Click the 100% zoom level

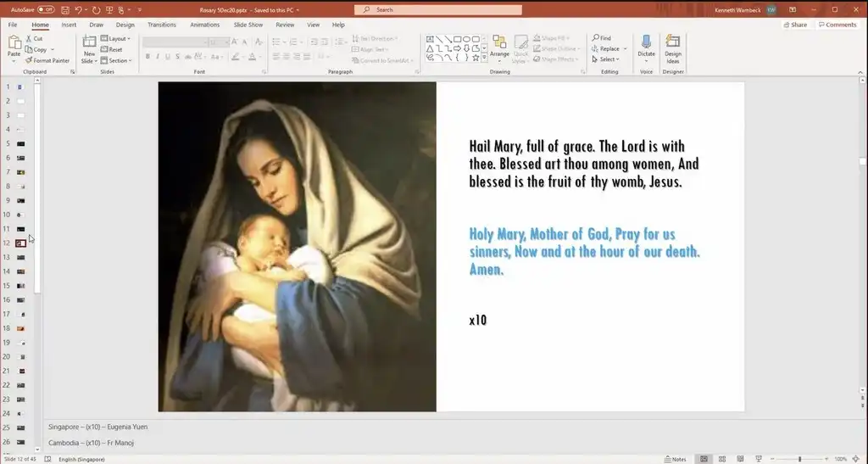pyautogui.click(x=840, y=459)
